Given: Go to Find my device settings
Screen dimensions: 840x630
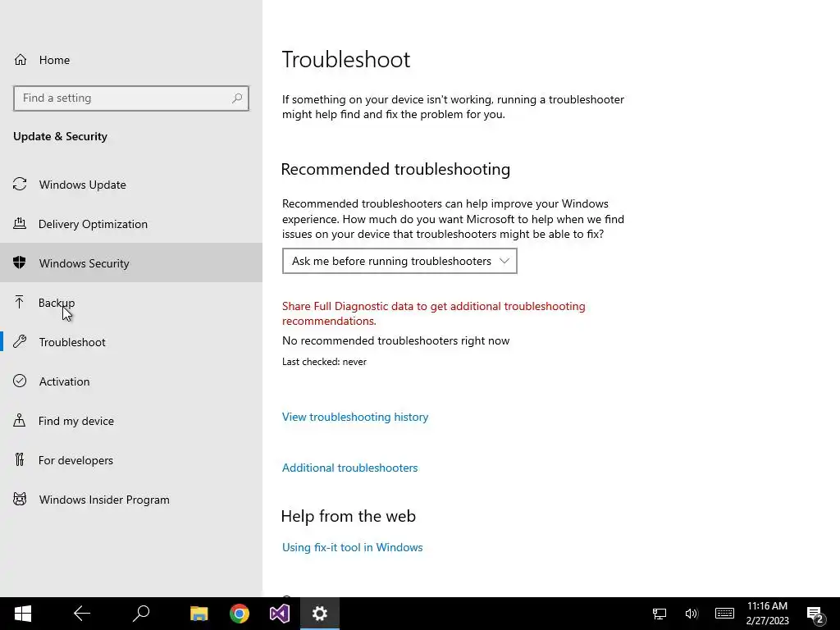Looking at the screenshot, I should tap(131, 421).
